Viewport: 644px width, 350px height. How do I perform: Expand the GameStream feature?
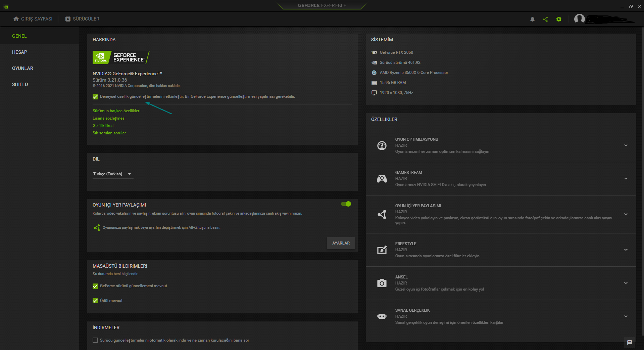tap(626, 179)
